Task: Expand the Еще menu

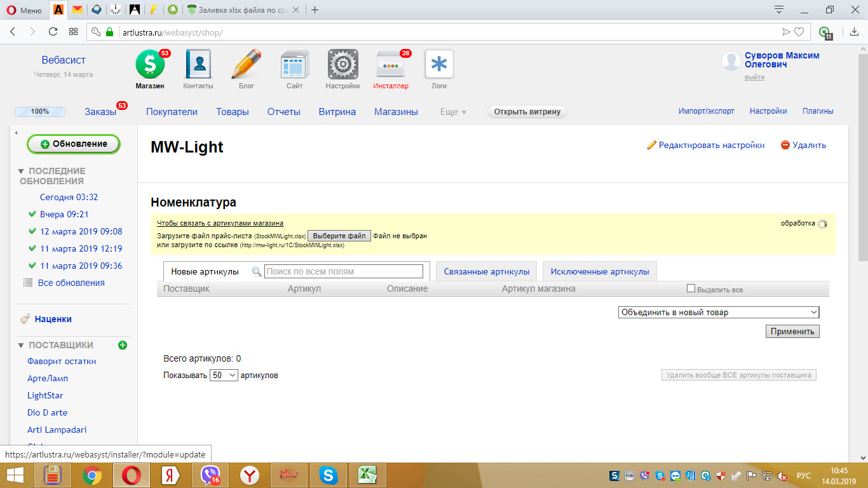Action: pos(454,112)
